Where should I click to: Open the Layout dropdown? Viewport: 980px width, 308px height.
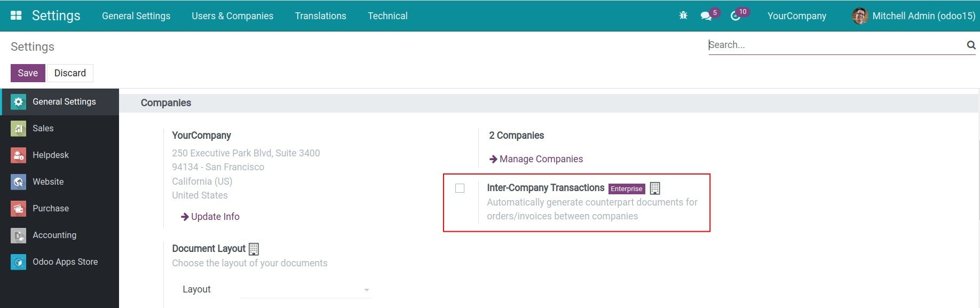pos(306,289)
